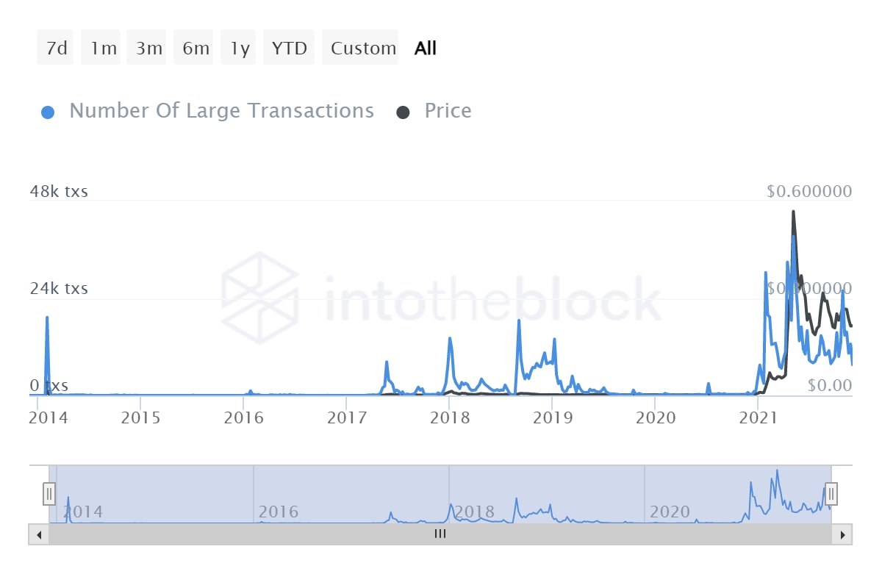Switch to the 1m view

pyautogui.click(x=101, y=47)
